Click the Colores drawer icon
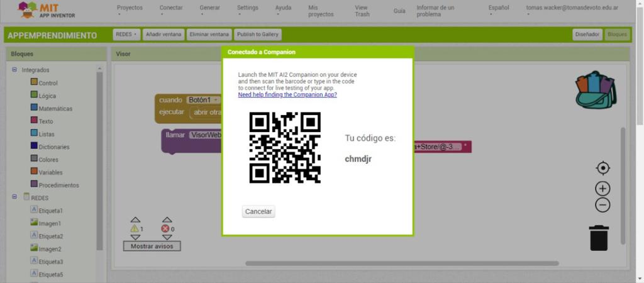This screenshot has width=644, height=283. click(x=34, y=158)
